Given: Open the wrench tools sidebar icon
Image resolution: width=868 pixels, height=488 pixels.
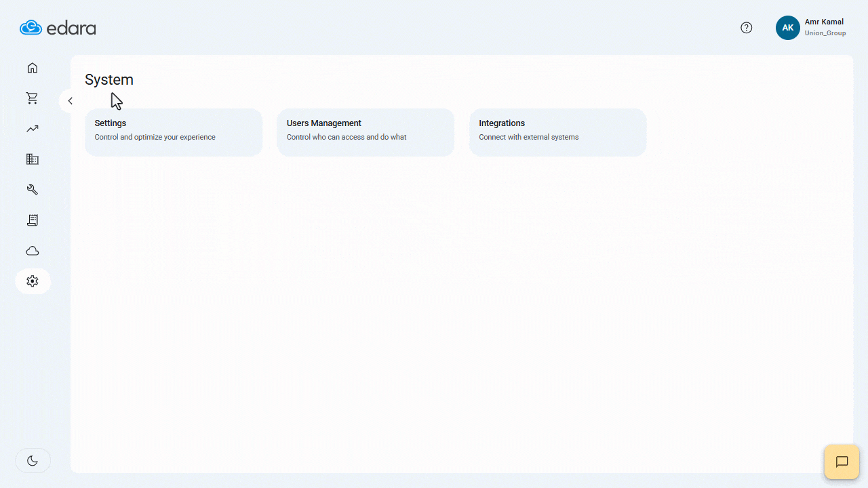Looking at the screenshot, I should [32, 190].
